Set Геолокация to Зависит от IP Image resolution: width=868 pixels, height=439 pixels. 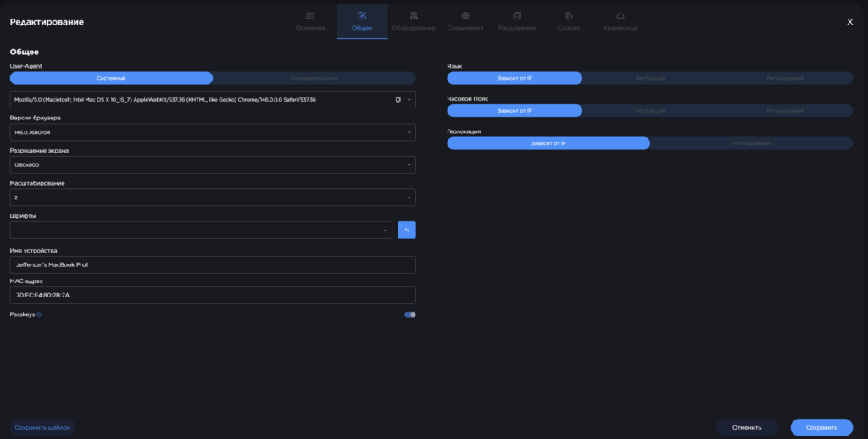tap(548, 143)
